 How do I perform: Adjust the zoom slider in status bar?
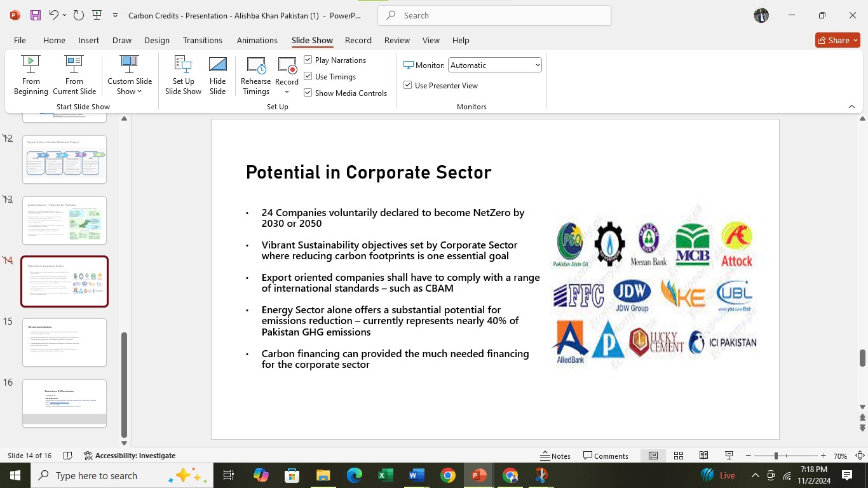coord(776,456)
